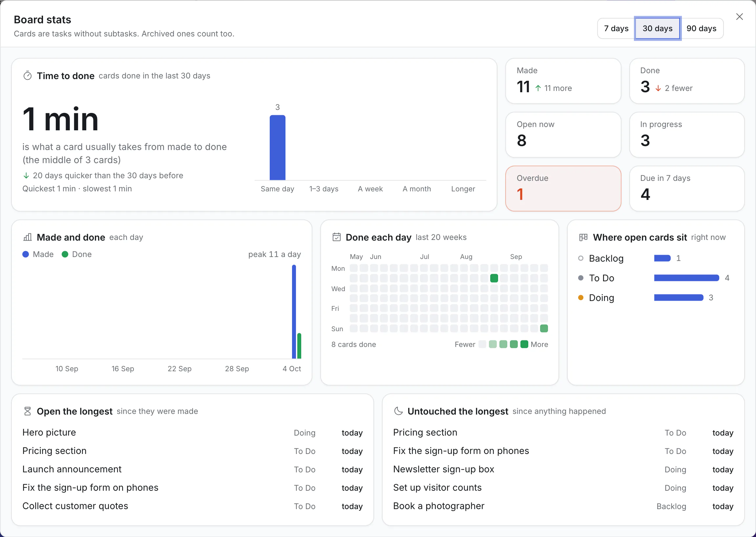Screen dimensions: 756x537
Task: Click the stopwatch icon beside Time to done
Action: click(x=28, y=76)
